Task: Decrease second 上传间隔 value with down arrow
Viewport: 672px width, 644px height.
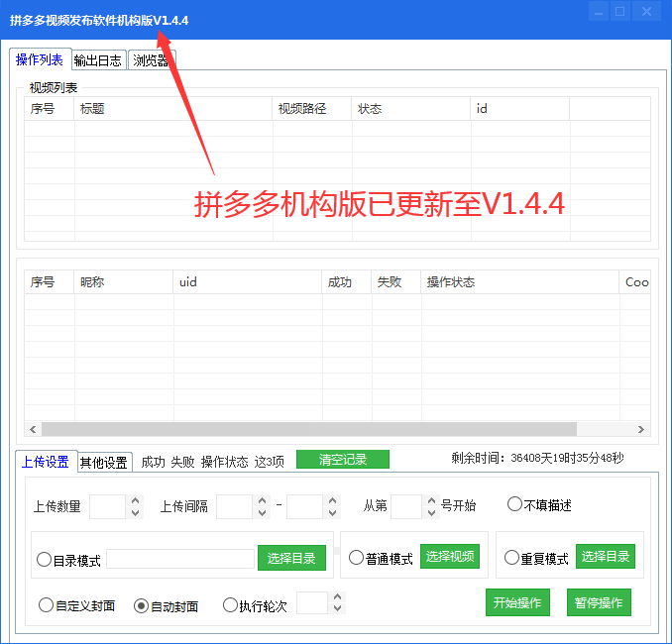Action: coord(332,512)
